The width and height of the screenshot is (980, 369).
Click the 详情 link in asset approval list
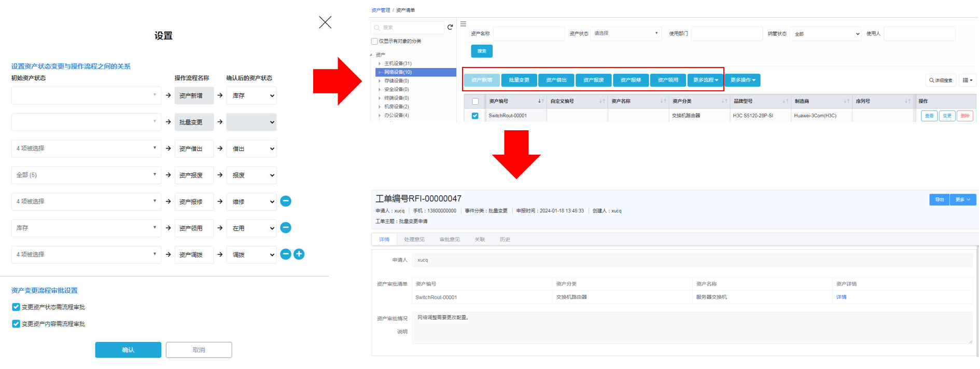point(841,297)
